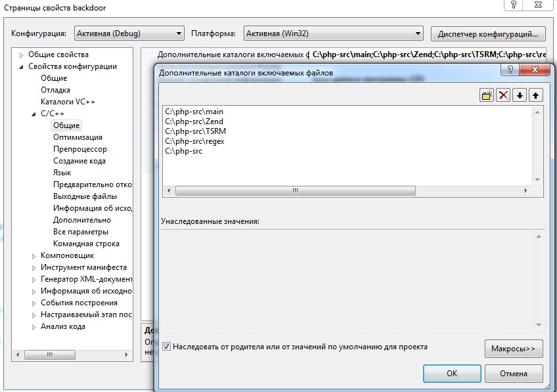The width and height of the screenshot is (557, 392).
Task: Click the new folder line icon
Action: (487, 95)
